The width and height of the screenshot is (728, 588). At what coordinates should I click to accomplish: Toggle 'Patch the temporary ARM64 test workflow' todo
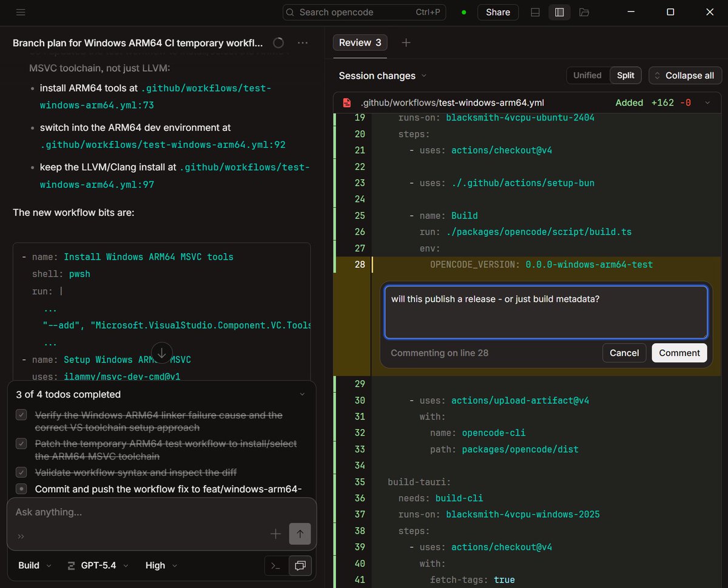click(21, 444)
